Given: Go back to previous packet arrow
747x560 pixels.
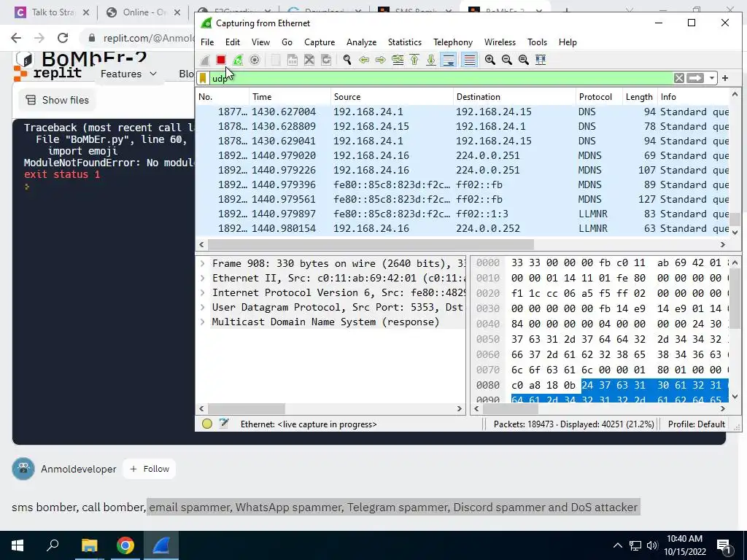Looking at the screenshot, I should click(364, 60).
